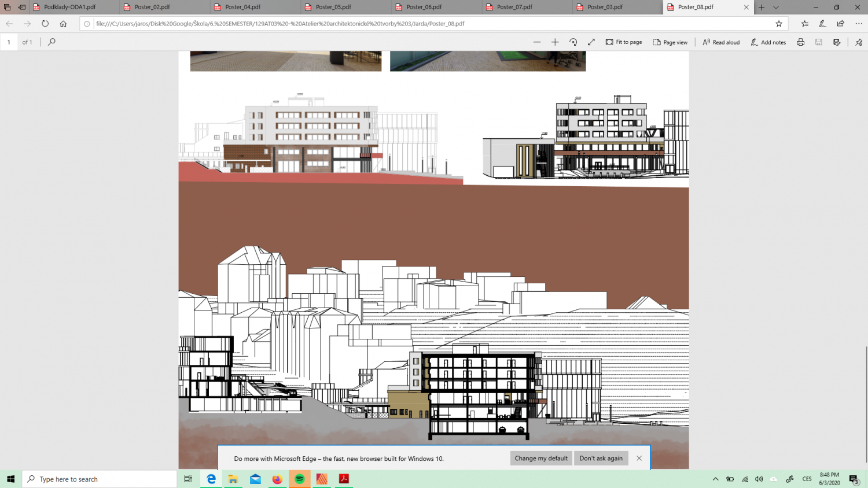Viewport: 868px width, 488px height.
Task: Open the Action Center notifications
Action: click(854, 479)
